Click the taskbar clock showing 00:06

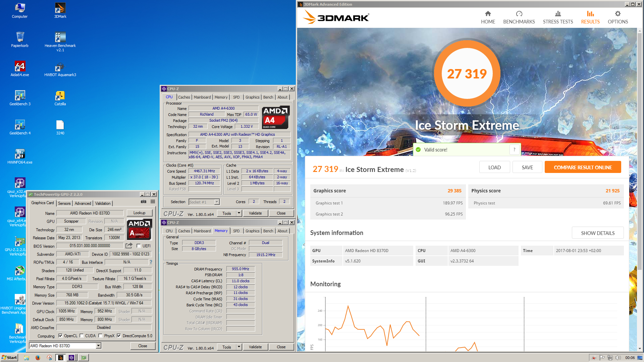pos(630,358)
